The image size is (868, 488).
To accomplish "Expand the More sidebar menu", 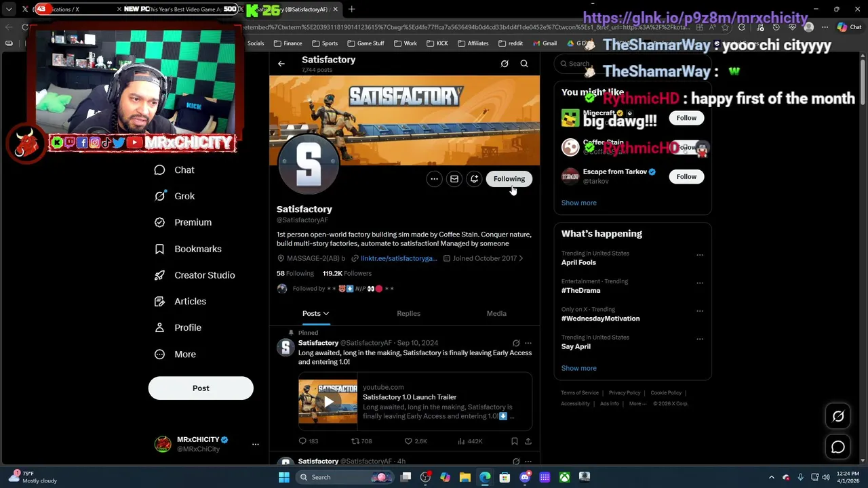I will pyautogui.click(x=175, y=354).
